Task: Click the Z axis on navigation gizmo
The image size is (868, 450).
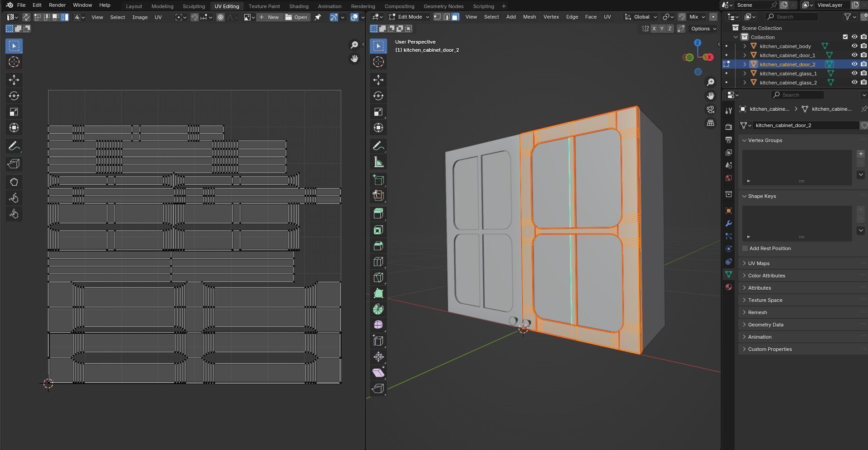Action: click(697, 43)
